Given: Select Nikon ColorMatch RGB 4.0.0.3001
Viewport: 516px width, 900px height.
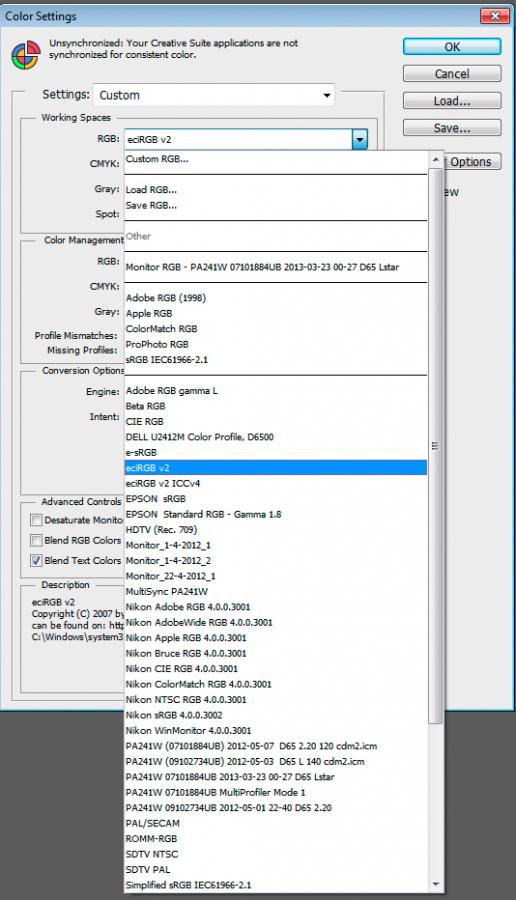Looking at the screenshot, I should [276, 684].
